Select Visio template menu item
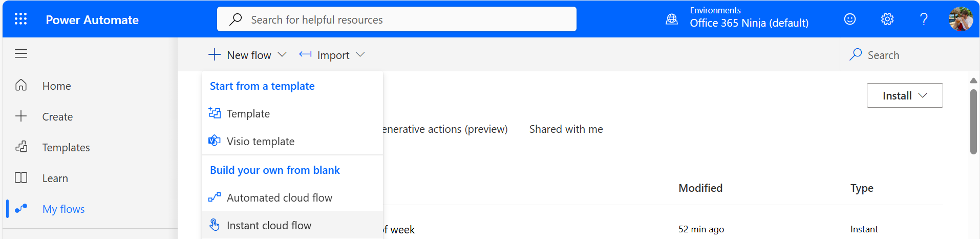The width and height of the screenshot is (980, 239). tap(260, 142)
